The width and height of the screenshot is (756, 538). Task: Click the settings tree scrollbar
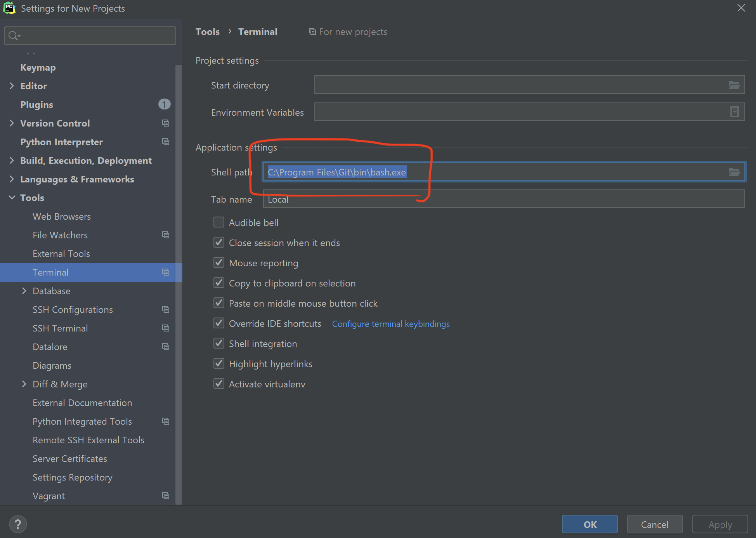click(x=179, y=285)
